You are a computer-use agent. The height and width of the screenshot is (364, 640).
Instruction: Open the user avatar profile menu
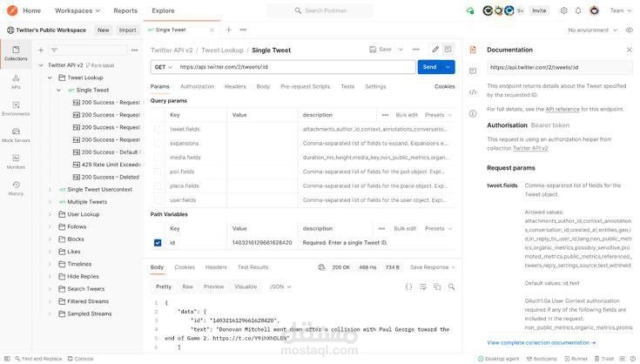click(x=594, y=10)
